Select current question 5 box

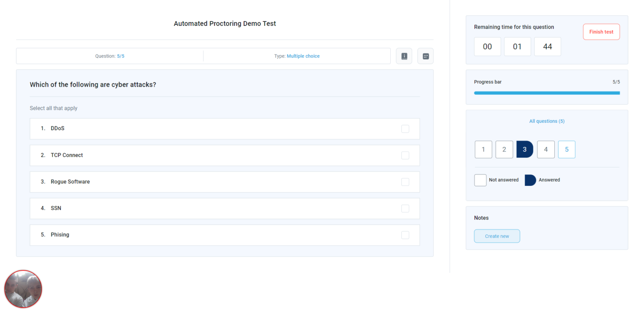566,149
